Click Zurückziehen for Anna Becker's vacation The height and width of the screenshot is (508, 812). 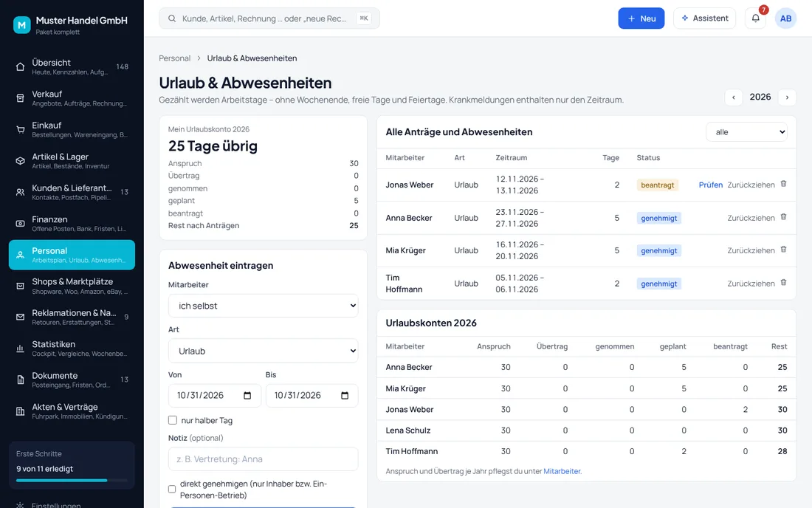pos(751,218)
